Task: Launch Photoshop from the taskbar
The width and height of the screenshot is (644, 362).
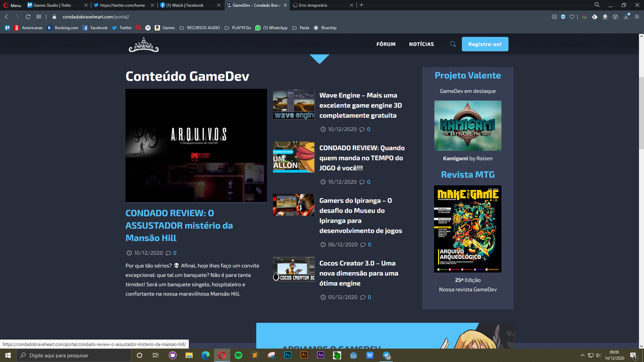Action: pyautogui.click(x=288, y=355)
